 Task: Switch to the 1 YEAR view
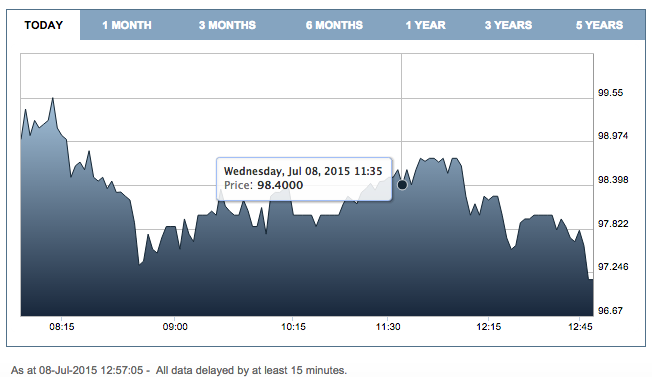[x=425, y=25]
